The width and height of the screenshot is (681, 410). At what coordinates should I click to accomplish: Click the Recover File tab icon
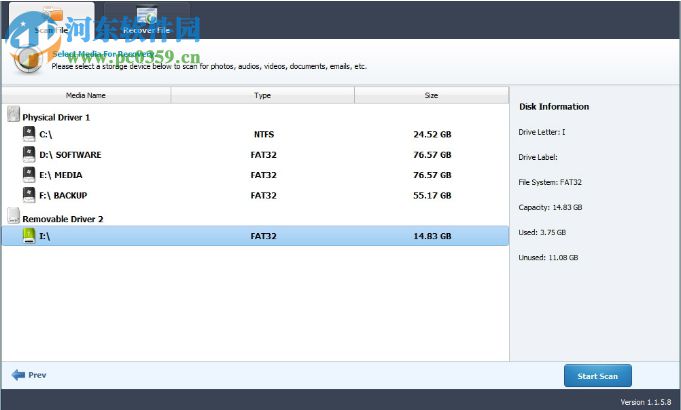[146, 15]
